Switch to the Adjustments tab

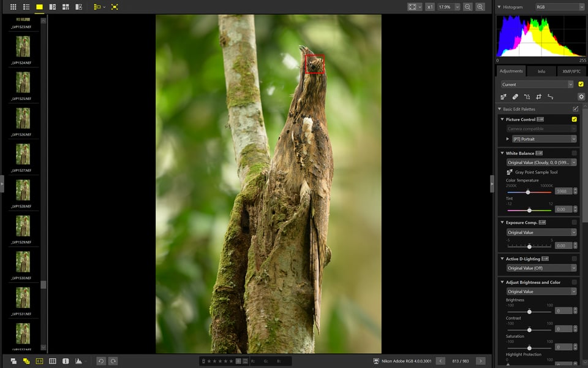coord(511,71)
